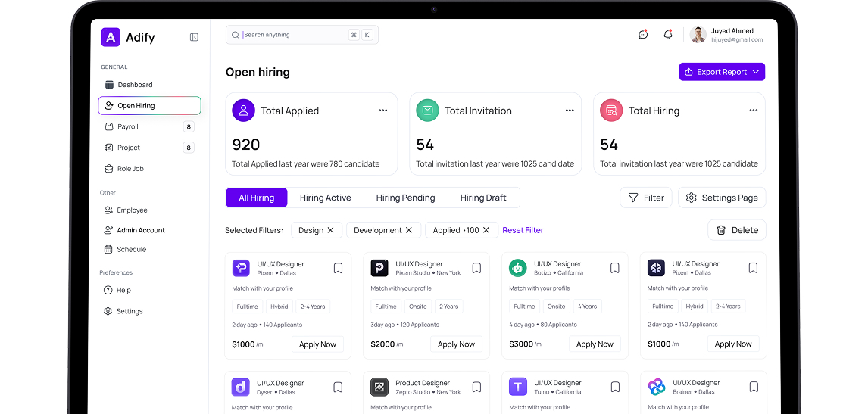Click the Reset Filter link
The width and height of the screenshot is (868, 414).
click(523, 230)
